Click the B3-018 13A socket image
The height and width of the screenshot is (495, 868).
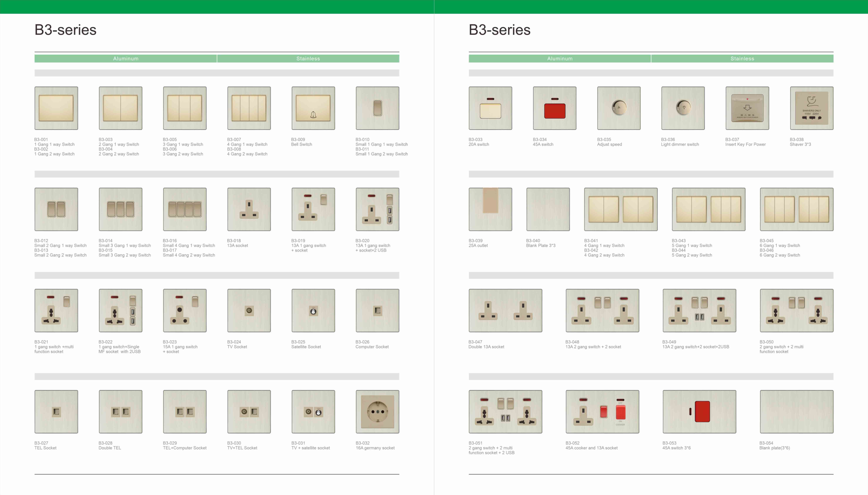tap(249, 209)
